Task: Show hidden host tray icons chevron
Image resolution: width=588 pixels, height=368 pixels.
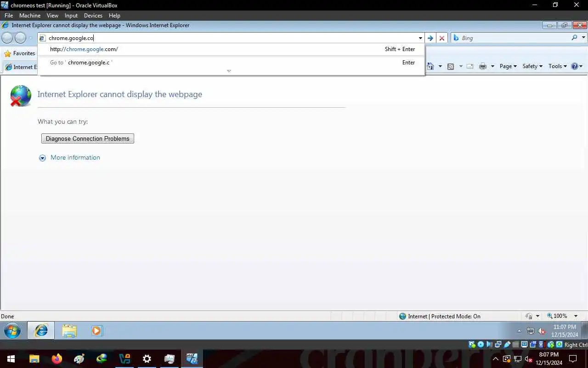Action: (496, 359)
